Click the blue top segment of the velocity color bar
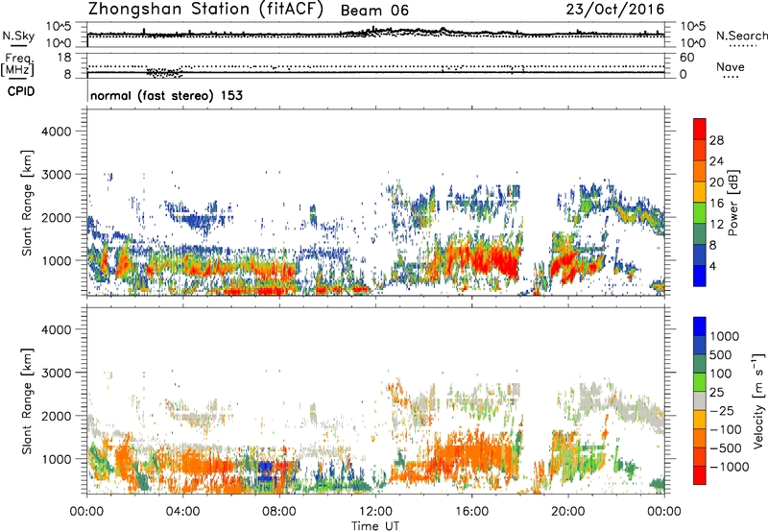 700,326
